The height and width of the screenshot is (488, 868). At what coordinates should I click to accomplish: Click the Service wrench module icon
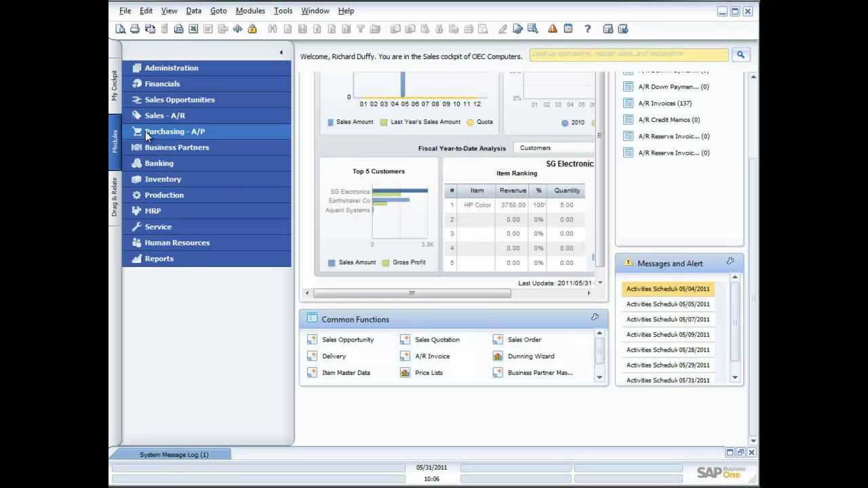136,227
